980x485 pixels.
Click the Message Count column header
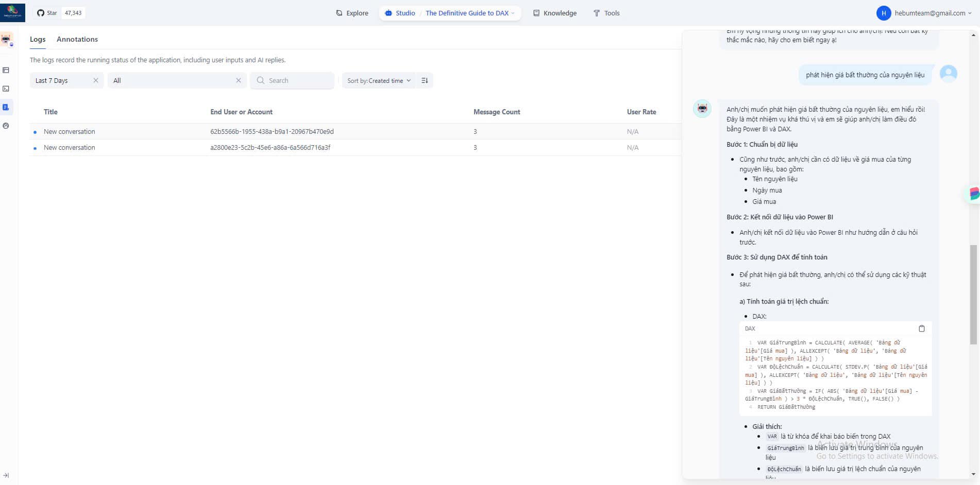click(x=497, y=112)
